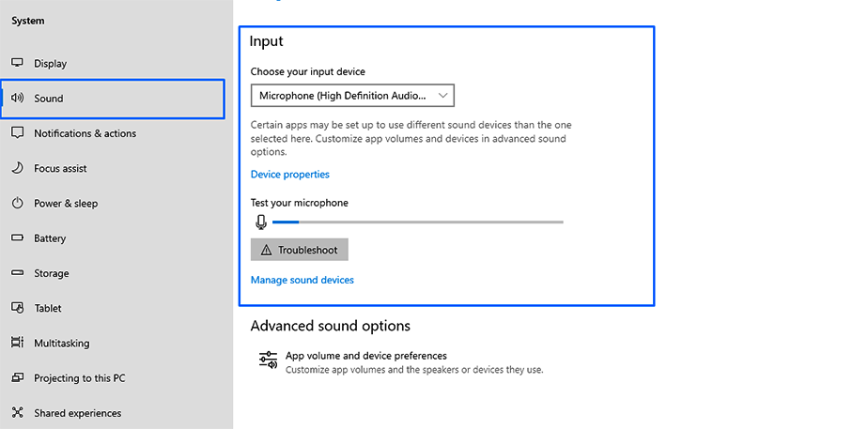Click the Focus assist moon icon
868x429 pixels.
(x=18, y=168)
